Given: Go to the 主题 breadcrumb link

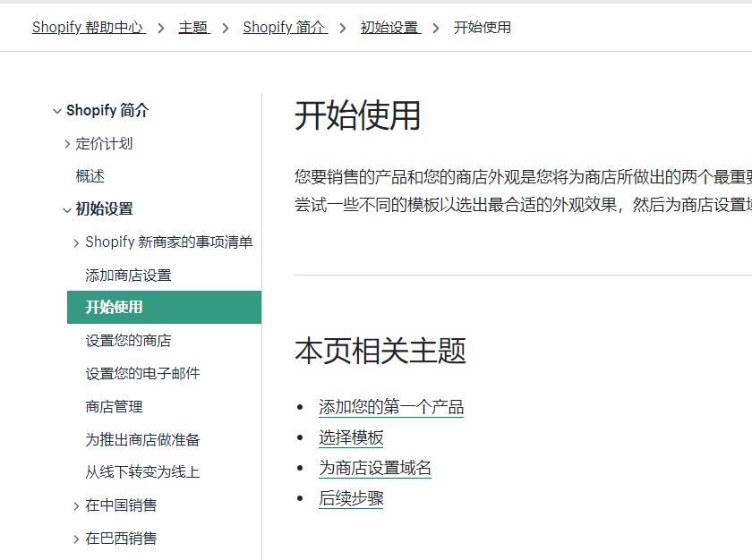Looking at the screenshot, I should click(x=194, y=28).
